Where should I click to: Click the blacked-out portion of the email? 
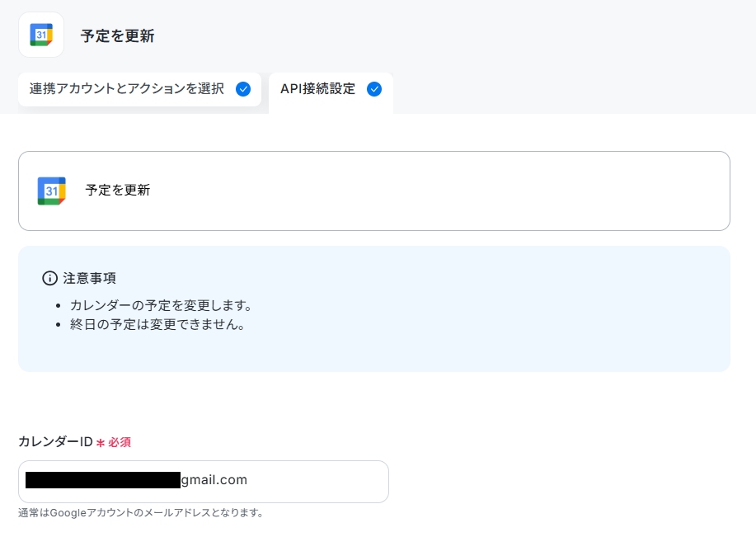(x=103, y=480)
